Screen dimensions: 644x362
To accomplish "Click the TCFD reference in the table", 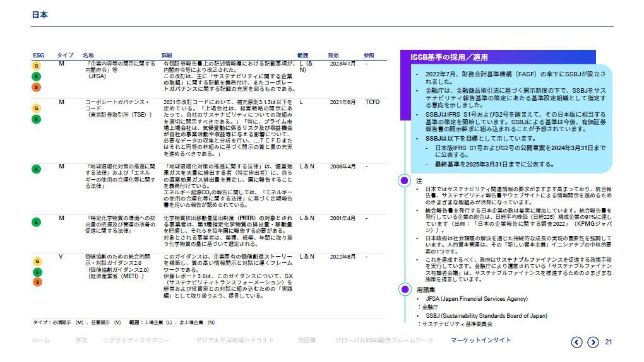I will click(372, 102).
